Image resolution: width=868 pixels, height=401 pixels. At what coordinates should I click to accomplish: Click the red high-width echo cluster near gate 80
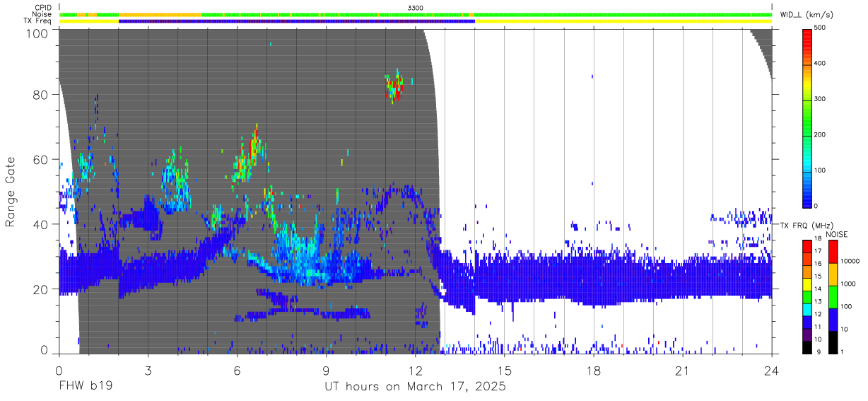[394, 86]
